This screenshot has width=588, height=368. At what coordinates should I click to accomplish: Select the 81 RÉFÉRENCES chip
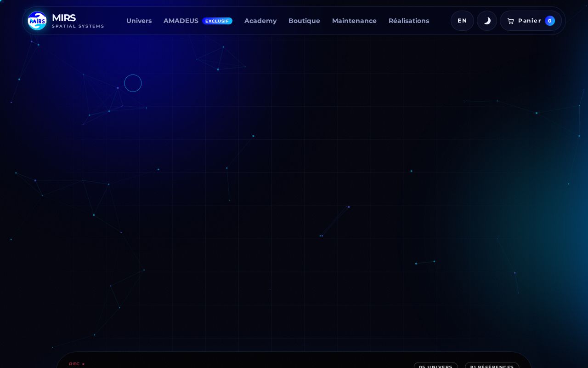tap(492, 366)
